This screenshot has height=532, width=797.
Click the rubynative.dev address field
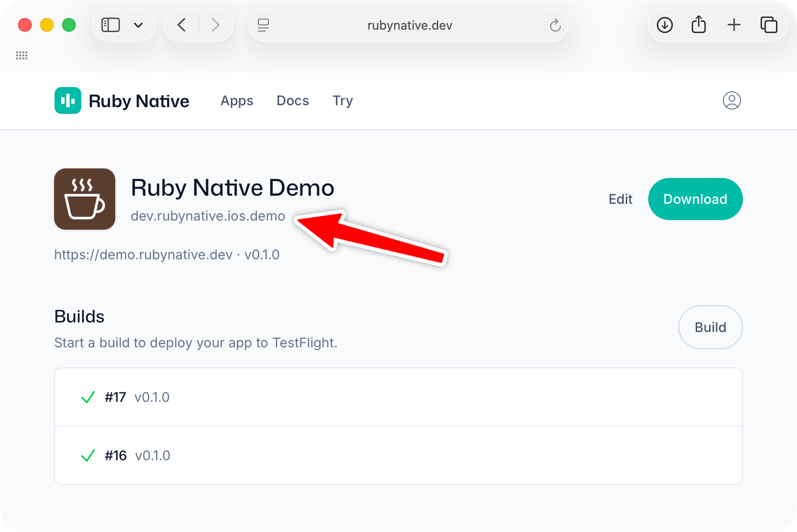coord(410,25)
